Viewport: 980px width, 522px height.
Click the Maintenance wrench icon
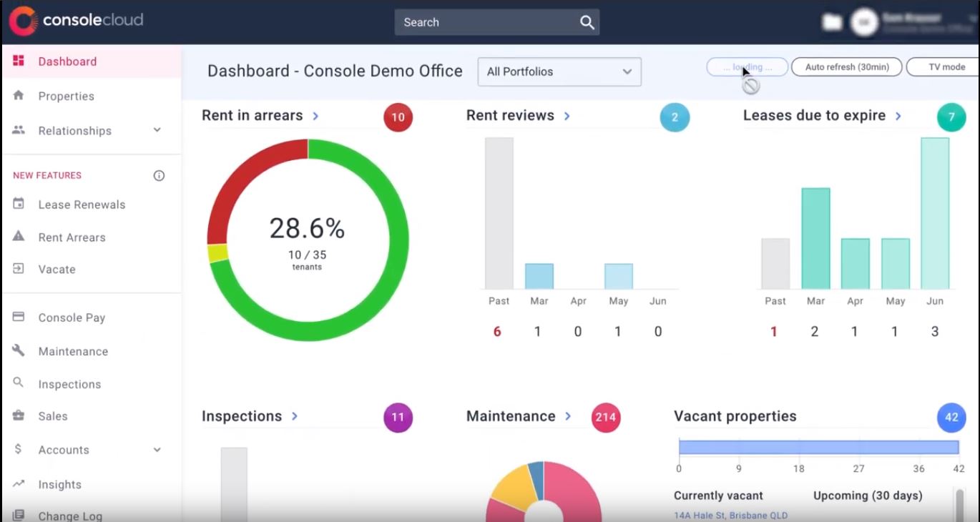[x=19, y=350]
